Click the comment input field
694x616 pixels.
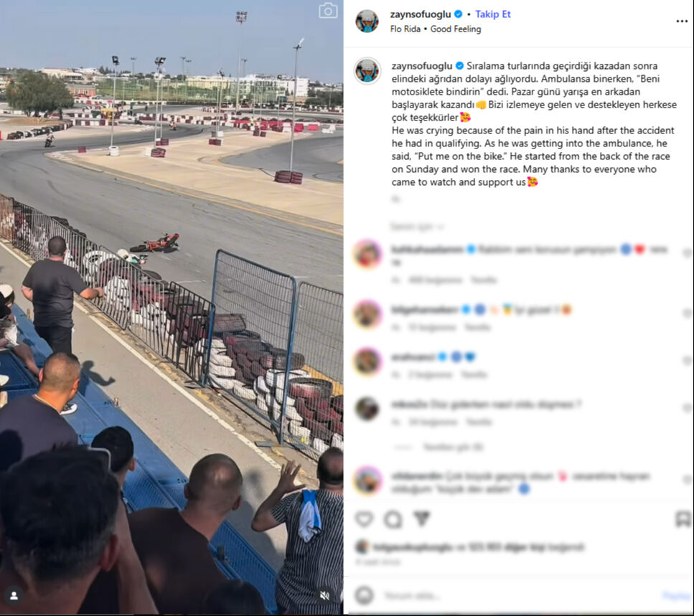click(518, 596)
